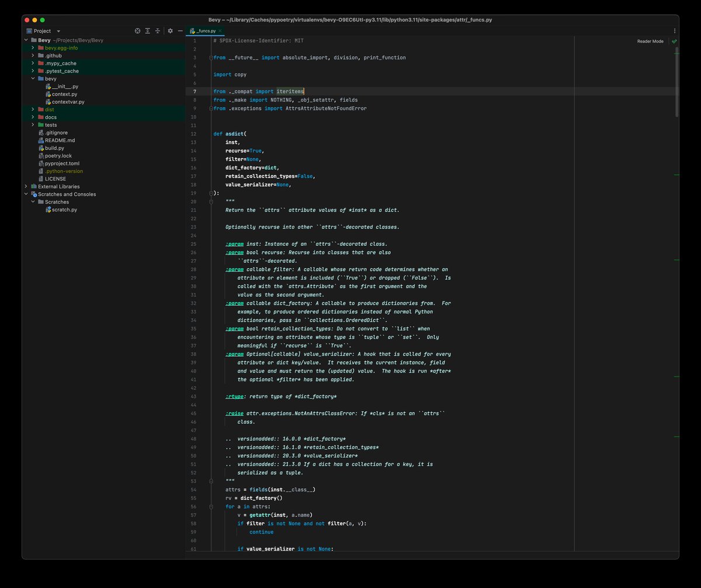
Task: Collapse the bevy package folder
Action: pyautogui.click(x=33, y=78)
